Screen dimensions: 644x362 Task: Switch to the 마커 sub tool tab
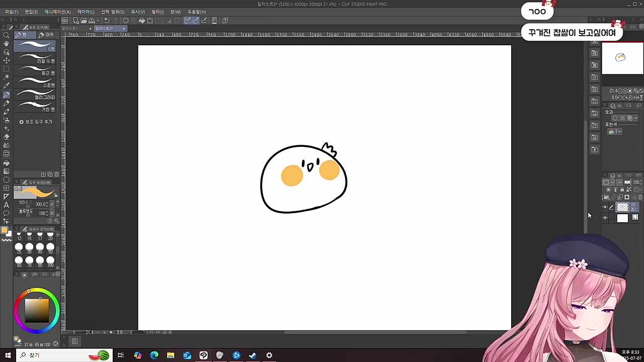point(46,35)
